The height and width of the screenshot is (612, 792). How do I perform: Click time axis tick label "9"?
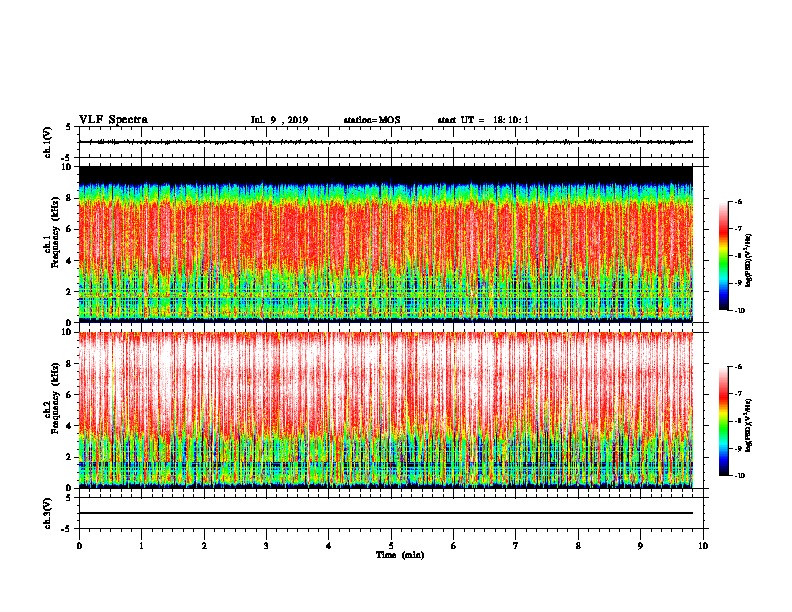pyautogui.click(x=640, y=546)
